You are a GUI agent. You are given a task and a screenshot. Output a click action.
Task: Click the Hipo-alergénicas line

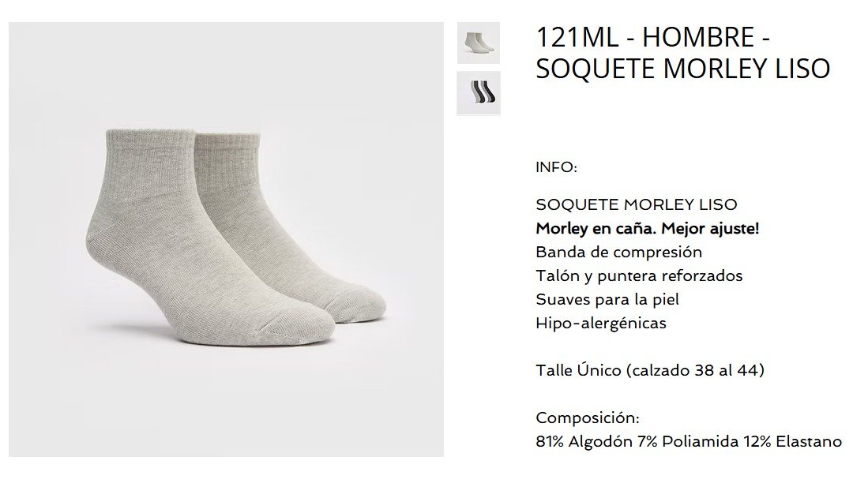tap(601, 323)
